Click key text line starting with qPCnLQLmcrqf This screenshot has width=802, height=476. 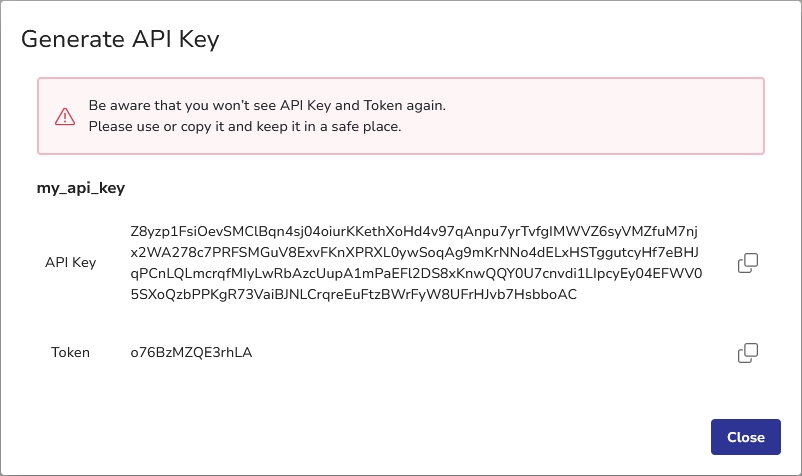400,273
